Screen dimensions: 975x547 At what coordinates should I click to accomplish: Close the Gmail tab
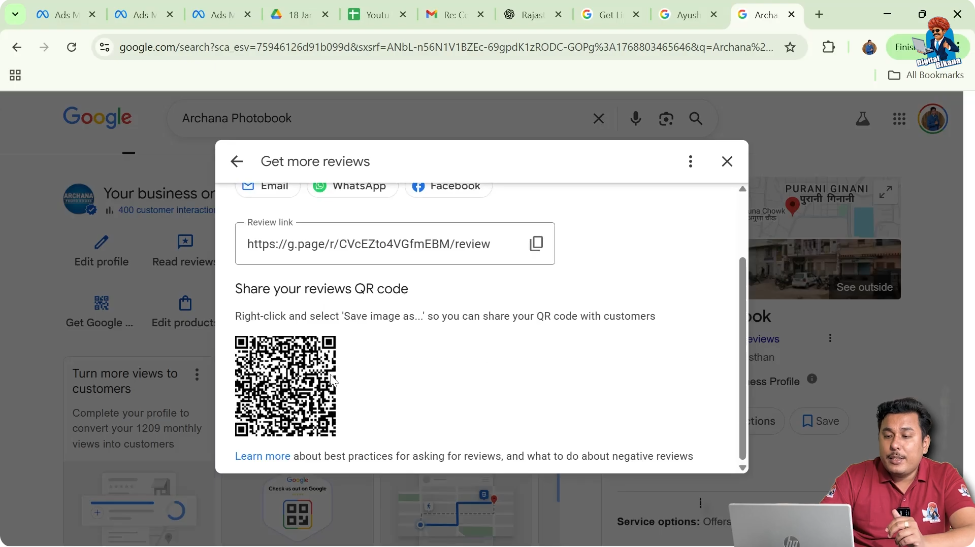coord(480,14)
